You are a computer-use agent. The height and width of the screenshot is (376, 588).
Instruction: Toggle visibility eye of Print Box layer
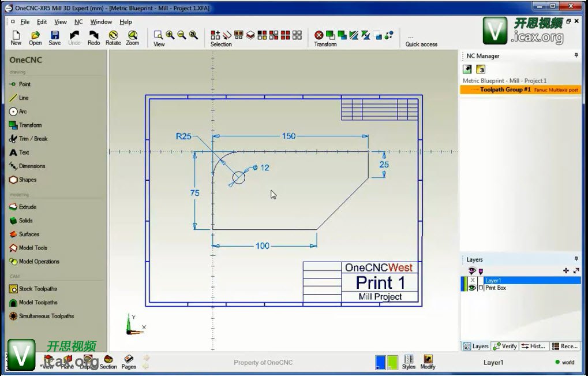472,288
